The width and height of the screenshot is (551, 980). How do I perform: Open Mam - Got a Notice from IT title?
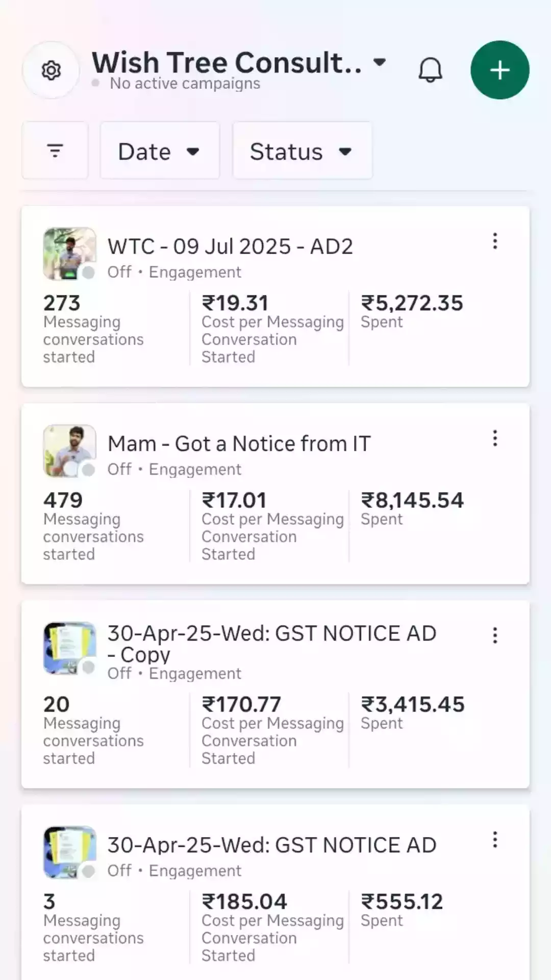[239, 444]
